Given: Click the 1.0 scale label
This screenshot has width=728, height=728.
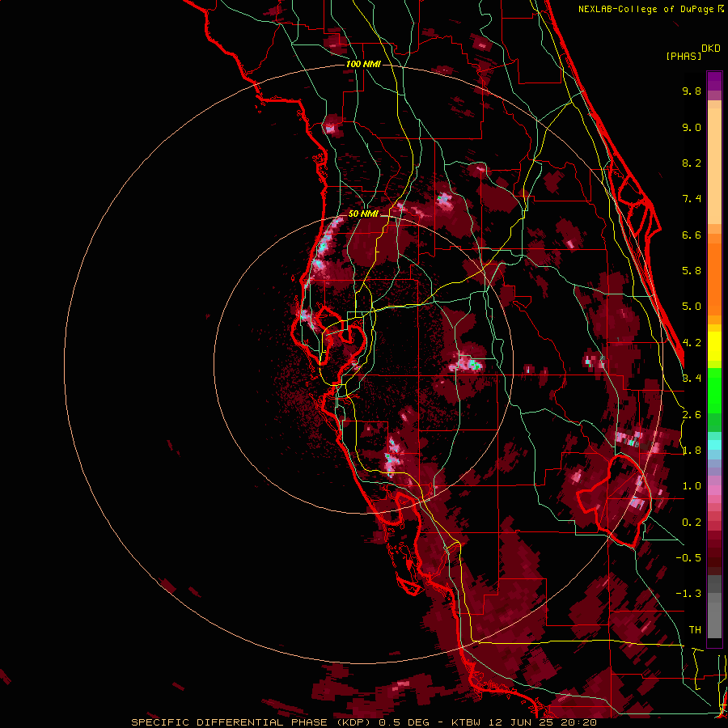Looking at the screenshot, I should coord(692,486).
